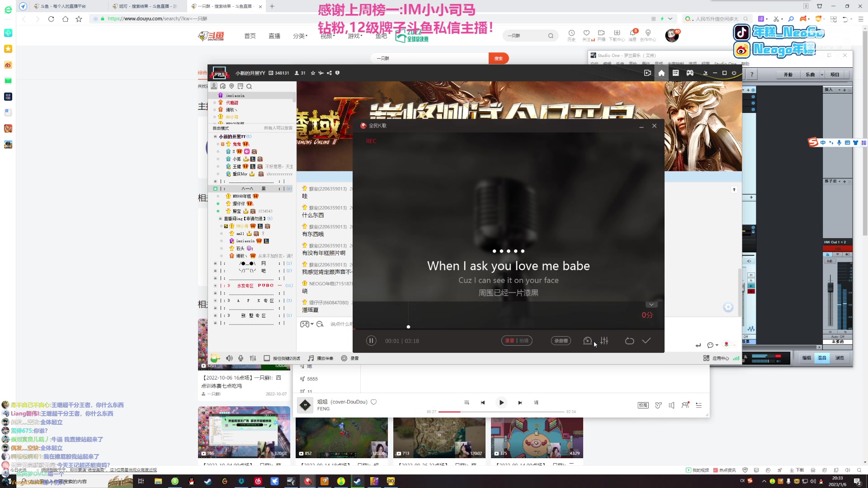Click the YY chat input field 说点什么
The height and width of the screenshot is (488, 868).
coord(341,324)
